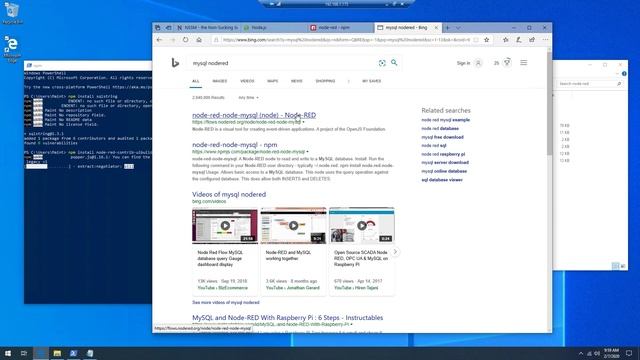640x360 pixels.
Task: Click the Bing logo
Action: tap(175, 63)
